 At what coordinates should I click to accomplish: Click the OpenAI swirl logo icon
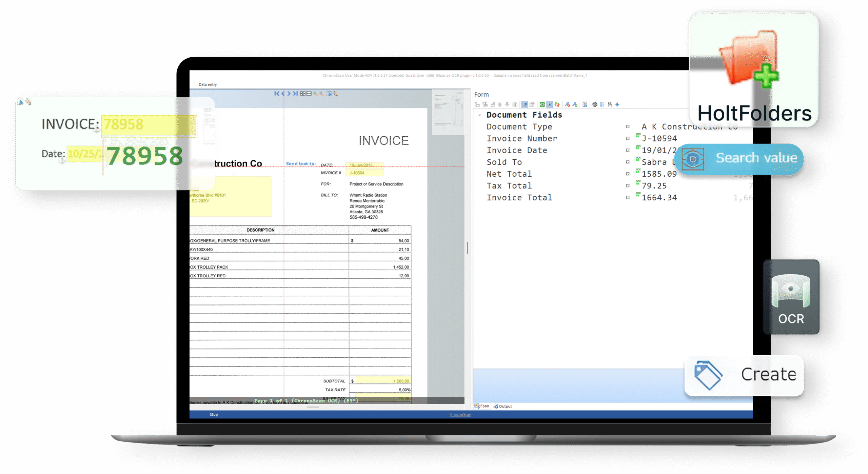[x=595, y=104]
